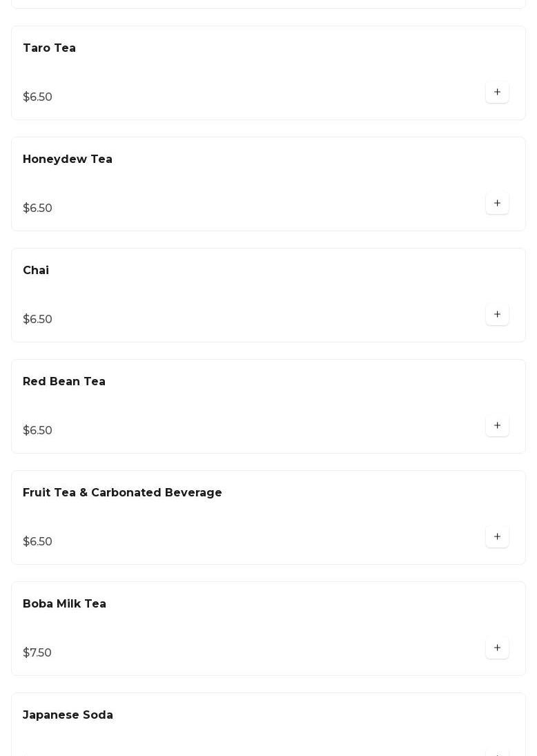The width and height of the screenshot is (537, 756).
Task: Add Fruit Tea & Carbonated Beverage plus icon
Action: (x=497, y=536)
